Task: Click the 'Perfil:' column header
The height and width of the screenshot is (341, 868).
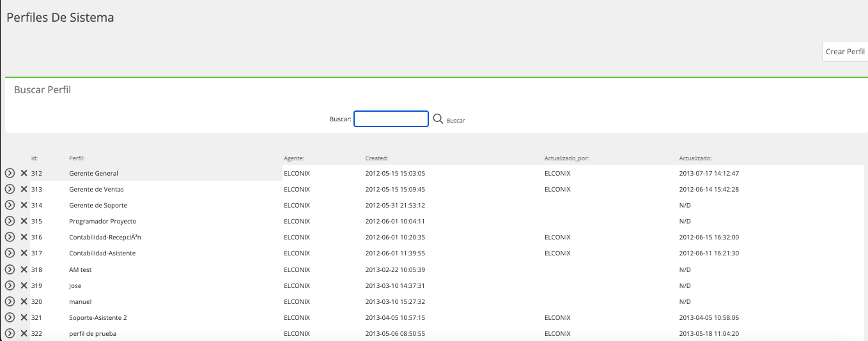Action: click(77, 158)
